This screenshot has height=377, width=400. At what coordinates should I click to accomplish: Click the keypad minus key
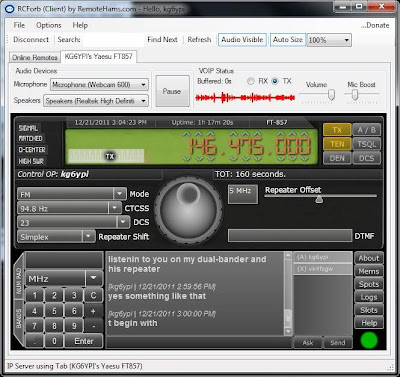coord(93,326)
